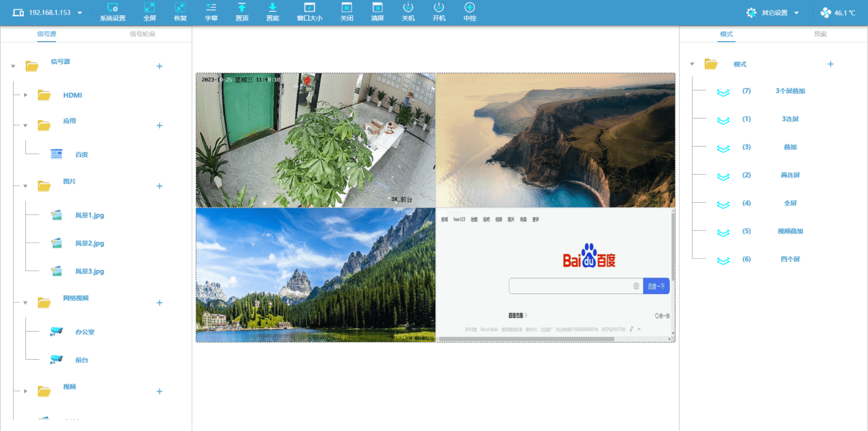
Task: Click the 百度一下 search button
Action: 656,286
